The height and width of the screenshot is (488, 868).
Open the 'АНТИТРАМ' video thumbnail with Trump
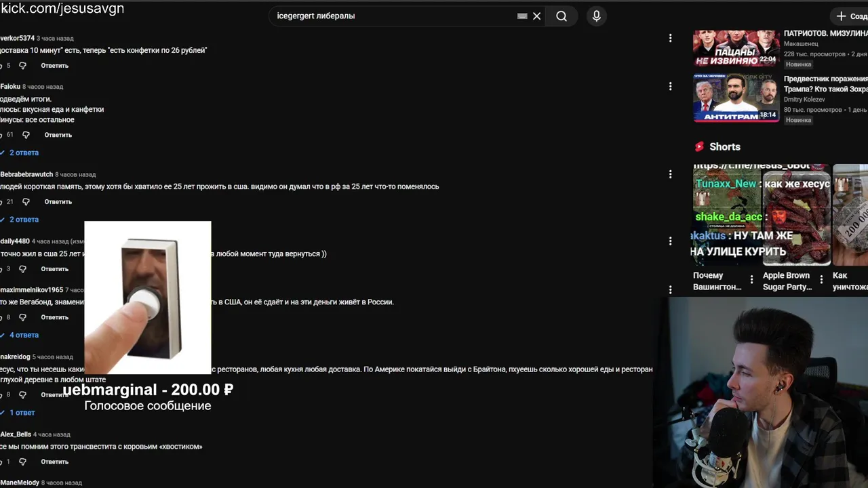click(736, 98)
